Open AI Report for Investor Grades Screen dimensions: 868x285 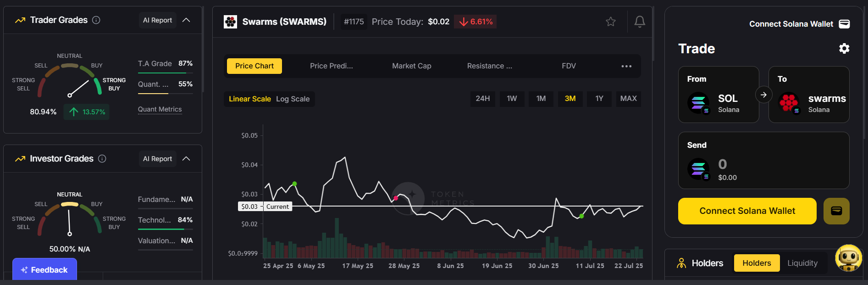coord(157,159)
